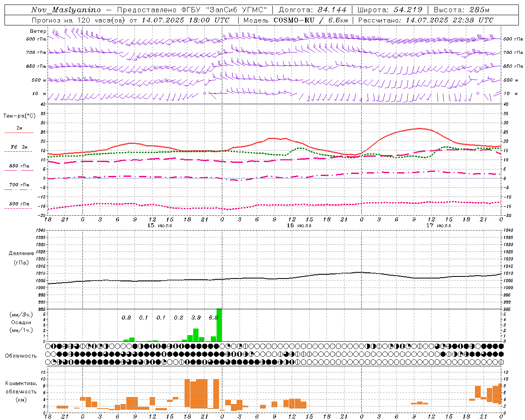Click the left 10 м wind level label

click(x=39, y=94)
